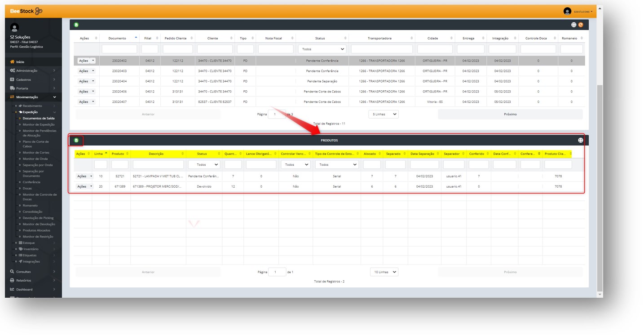Click the green export icon above documents table
The width and height of the screenshot is (644, 335).
point(76,25)
